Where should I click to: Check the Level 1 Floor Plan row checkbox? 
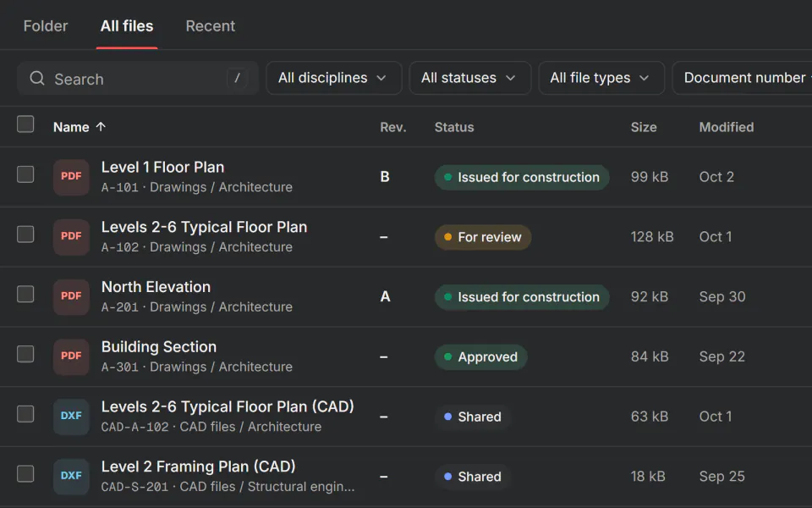click(25, 174)
